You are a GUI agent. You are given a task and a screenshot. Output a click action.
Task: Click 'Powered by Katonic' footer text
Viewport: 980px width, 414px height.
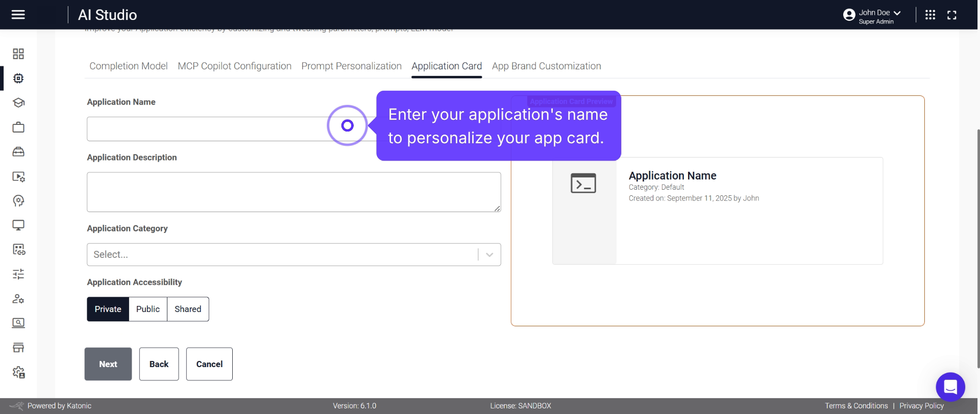pyautogui.click(x=59, y=406)
